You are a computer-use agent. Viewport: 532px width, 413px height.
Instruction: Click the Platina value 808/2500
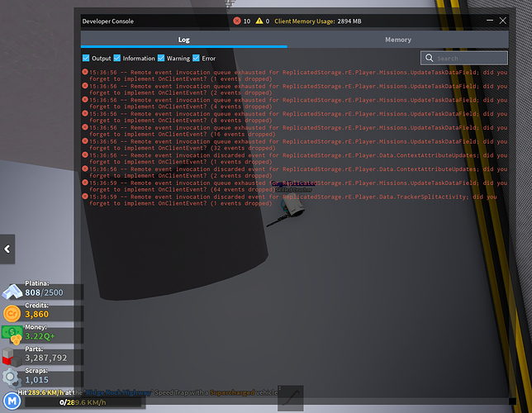coord(44,292)
